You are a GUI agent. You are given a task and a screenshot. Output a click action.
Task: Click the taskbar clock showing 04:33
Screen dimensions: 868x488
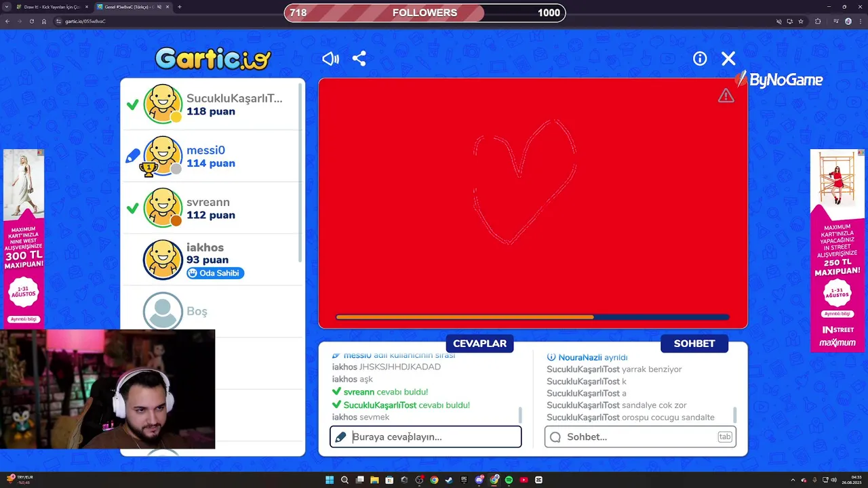click(x=851, y=480)
